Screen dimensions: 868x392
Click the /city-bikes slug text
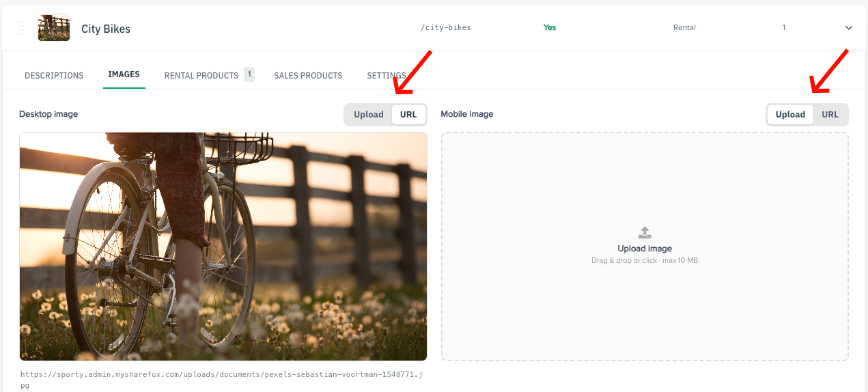tap(446, 28)
